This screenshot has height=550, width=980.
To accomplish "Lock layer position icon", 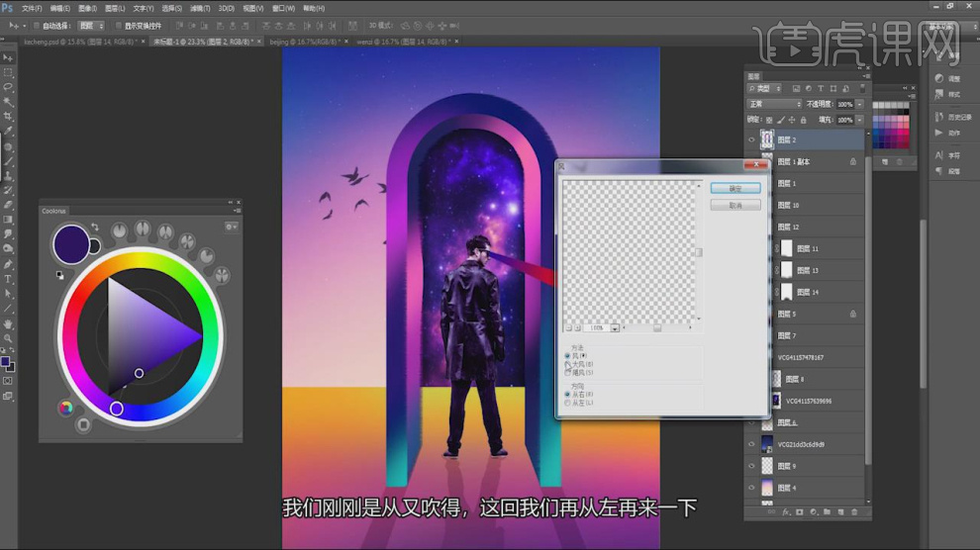I will tap(792, 120).
